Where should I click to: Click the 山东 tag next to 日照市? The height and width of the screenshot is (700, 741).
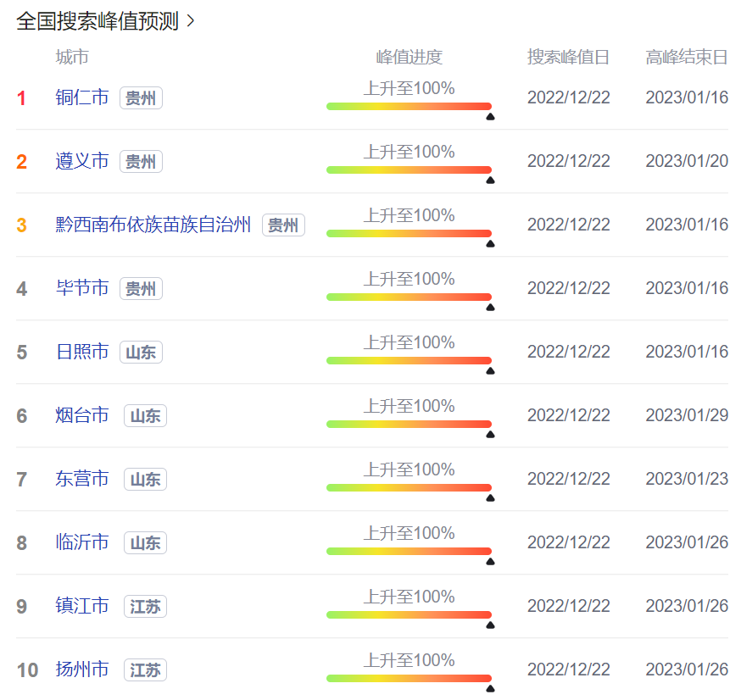tap(141, 353)
